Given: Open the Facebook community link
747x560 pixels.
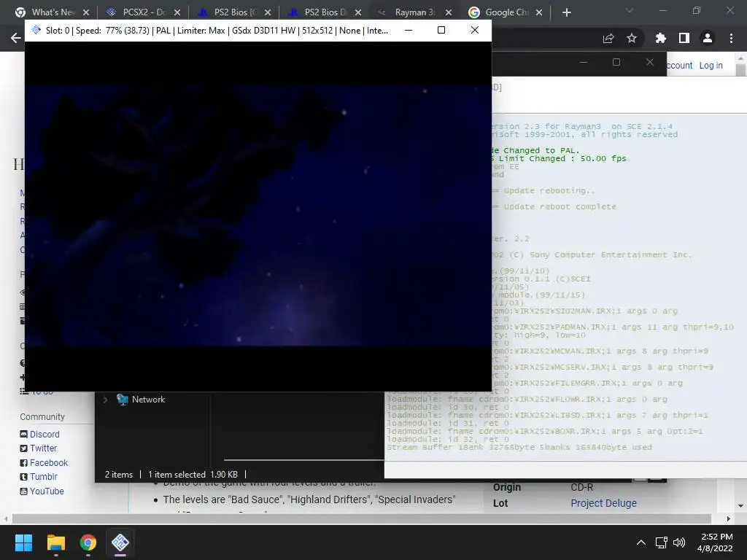Looking at the screenshot, I should pyautogui.click(x=49, y=463).
